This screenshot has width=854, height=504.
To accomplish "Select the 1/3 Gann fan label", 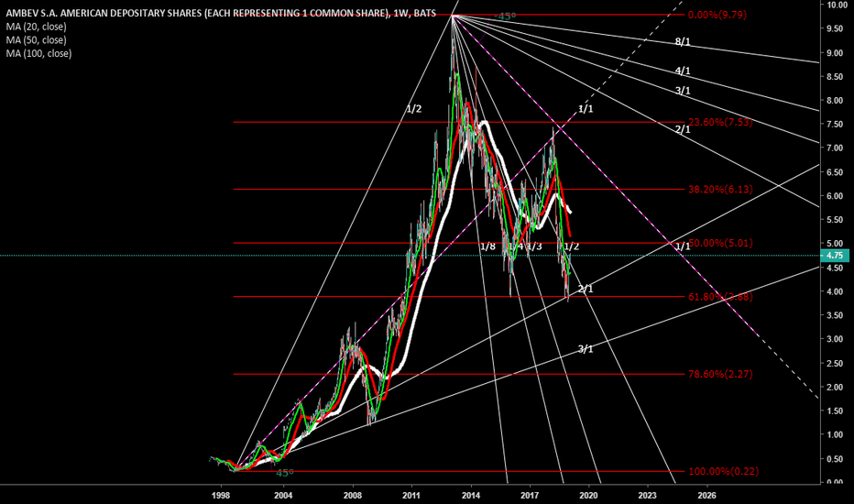I will tap(534, 247).
